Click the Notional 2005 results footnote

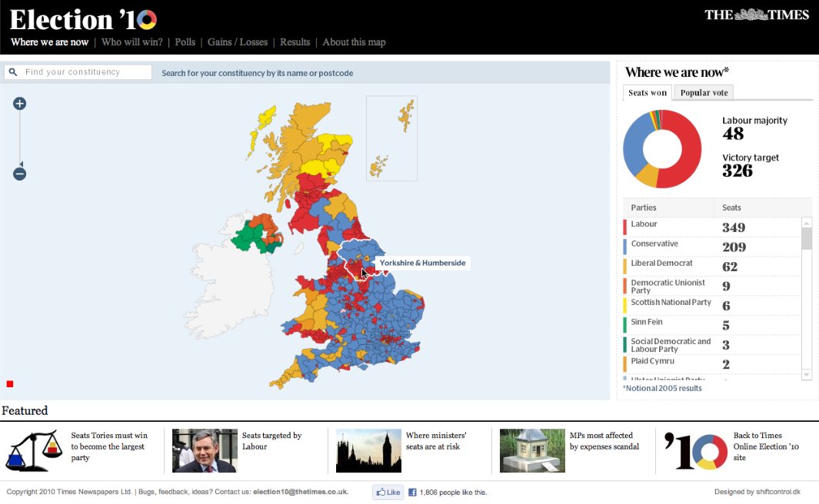662,388
